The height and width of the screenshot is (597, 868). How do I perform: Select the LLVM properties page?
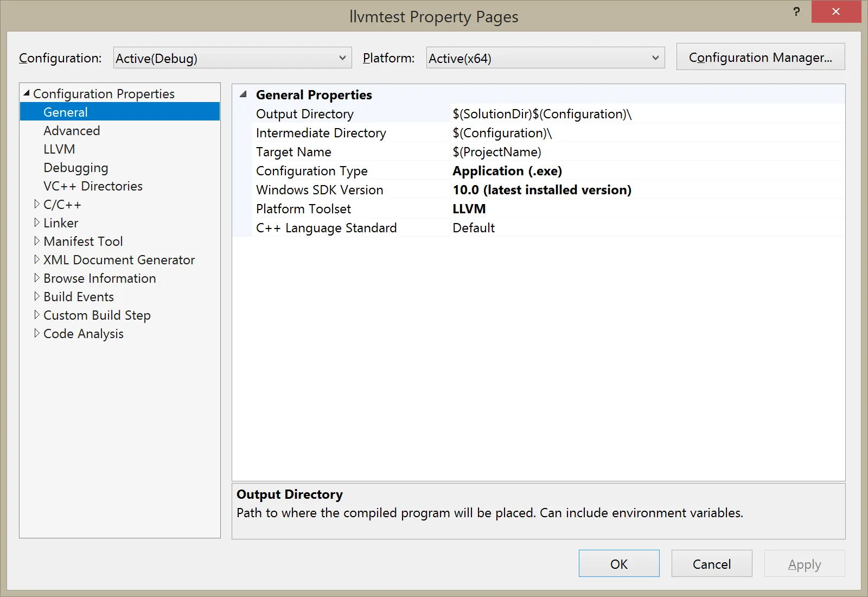(59, 149)
